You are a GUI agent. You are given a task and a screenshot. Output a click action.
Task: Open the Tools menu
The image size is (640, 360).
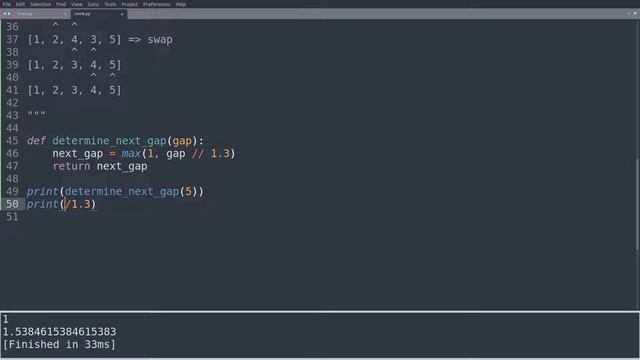pos(110,4)
